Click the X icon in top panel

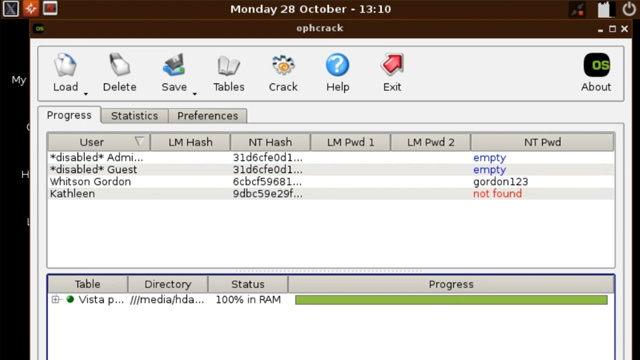tap(11, 9)
